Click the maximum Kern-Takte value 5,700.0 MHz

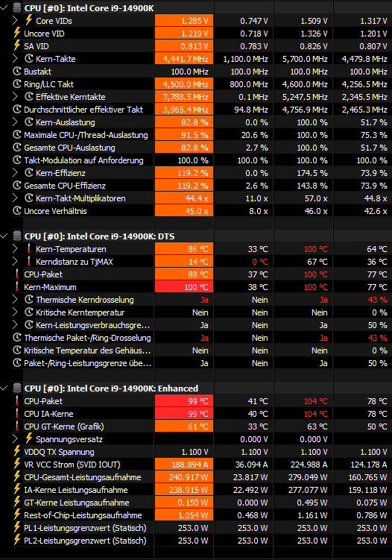305,59
